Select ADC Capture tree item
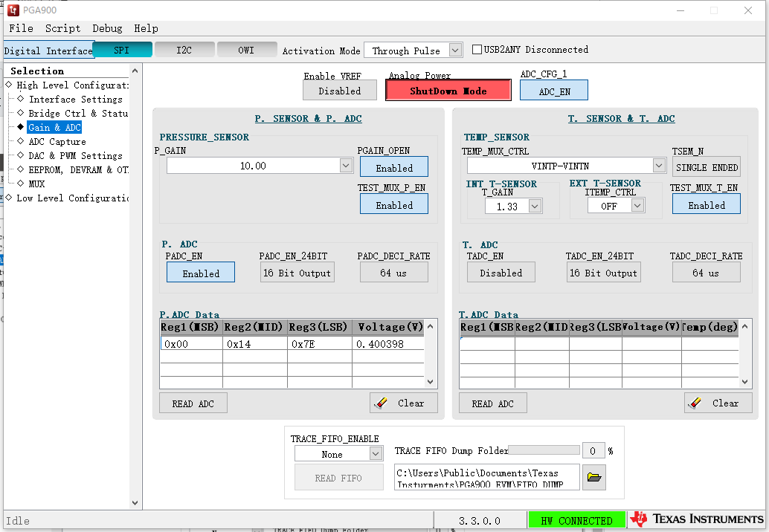Screen dimensions: 769x532 pyautogui.click(x=57, y=142)
